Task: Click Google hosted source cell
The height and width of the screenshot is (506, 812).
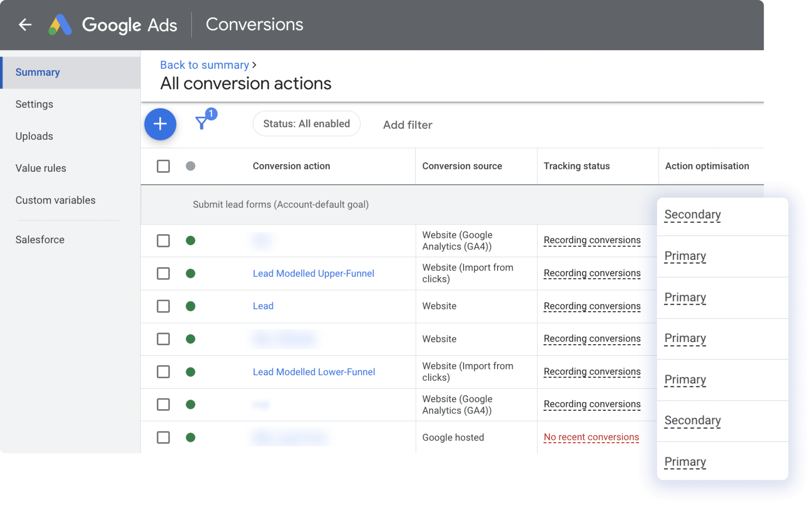Action: (453, 437)
